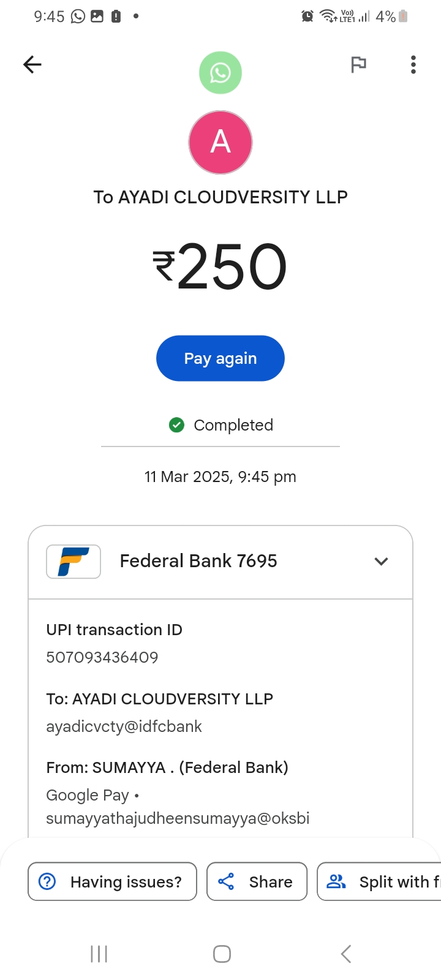Open the three-dot overflow menu
Viewport: 441px width, 980px height.
[413, 64]
